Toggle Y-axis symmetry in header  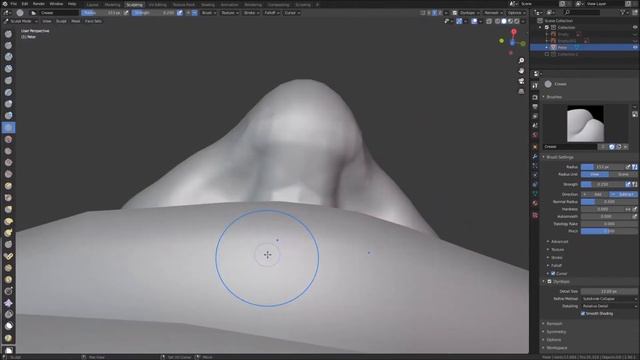(x=434, y=13)
